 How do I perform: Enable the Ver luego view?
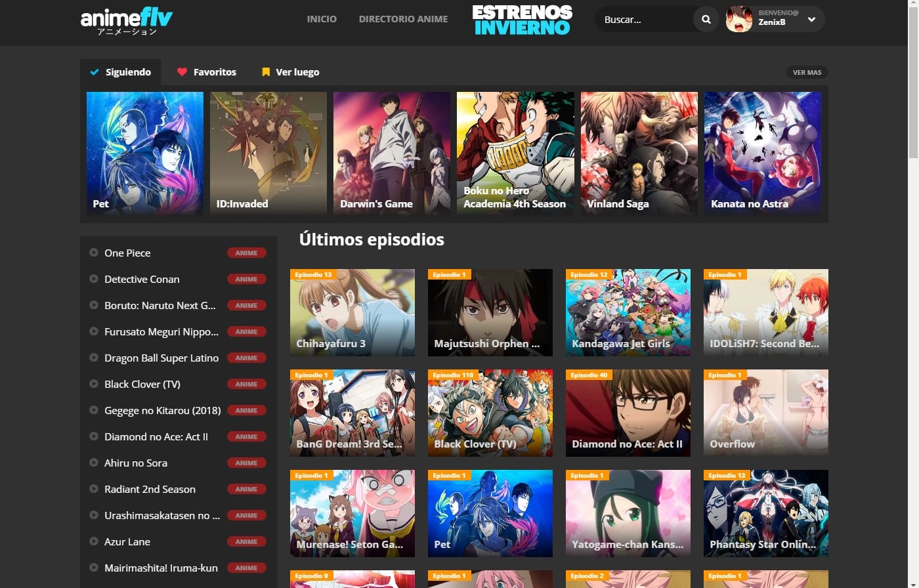tap(289, 72)
